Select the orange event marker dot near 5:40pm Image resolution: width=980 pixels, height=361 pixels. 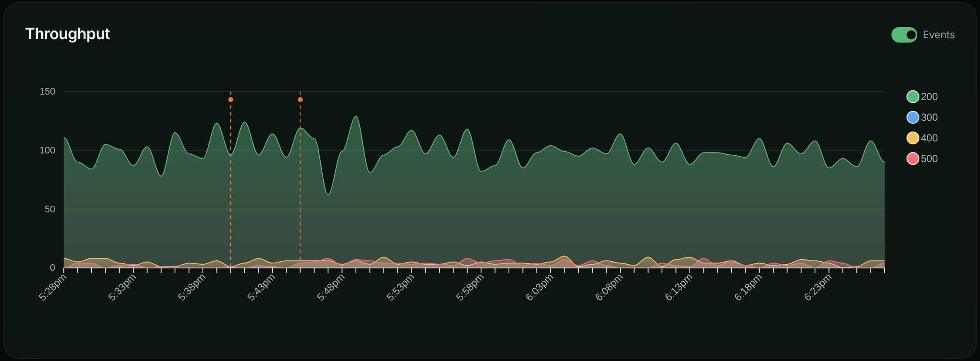231,100
